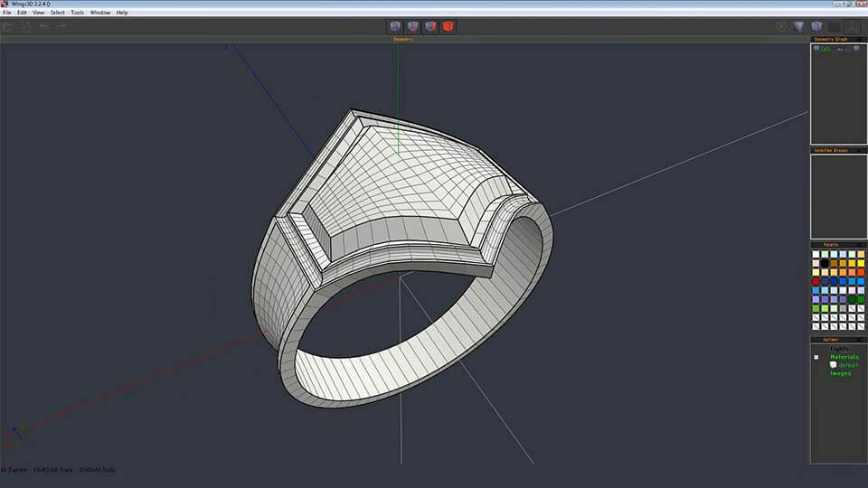Select Materials in the Outliner

[x=844, y=357]
